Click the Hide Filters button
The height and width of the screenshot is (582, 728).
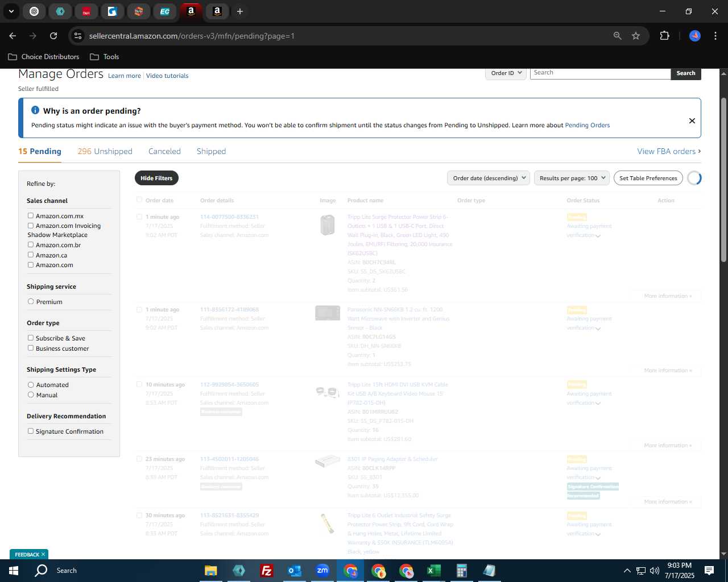click(x=156, y=178)
